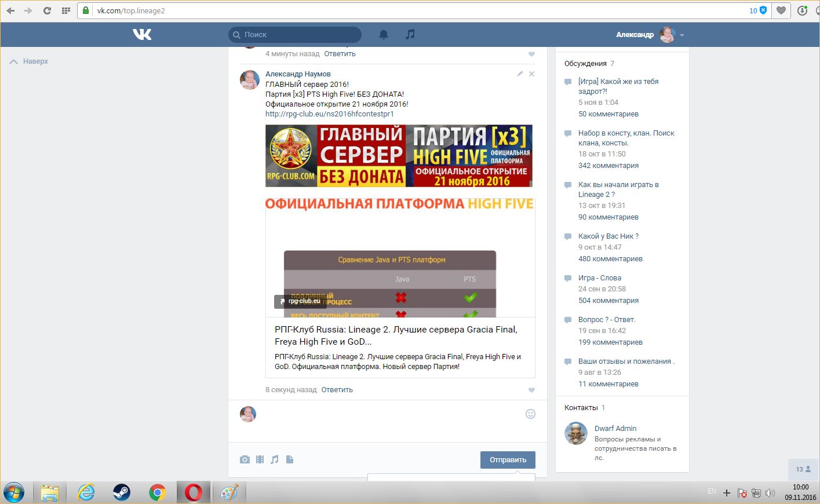Attach a video using the film icon
The width and height of the screenshot is (820, 504).
260,459
